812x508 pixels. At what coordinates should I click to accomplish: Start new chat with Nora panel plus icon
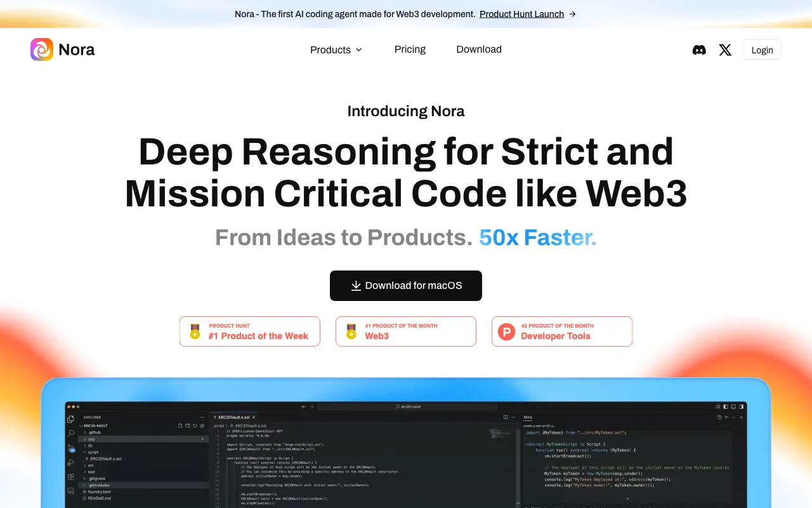(x=726, y=417)
